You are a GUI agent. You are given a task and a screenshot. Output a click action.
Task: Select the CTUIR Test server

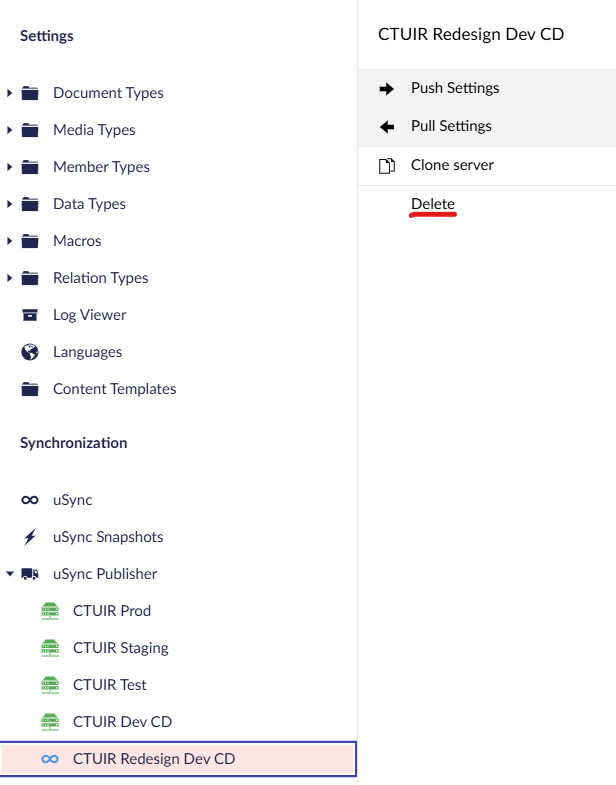[x=109, y=685]
